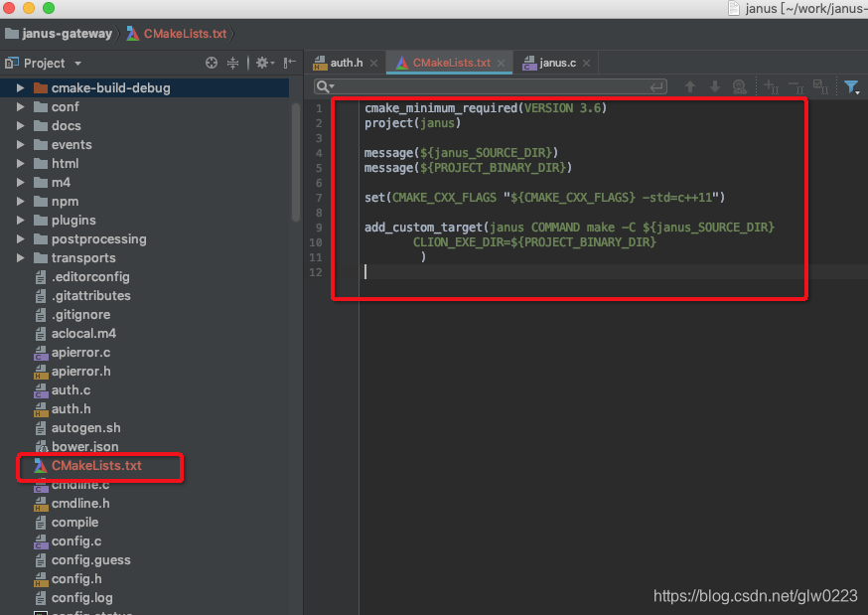
Task: Expand the plugins folder
Action: point(21,221)
